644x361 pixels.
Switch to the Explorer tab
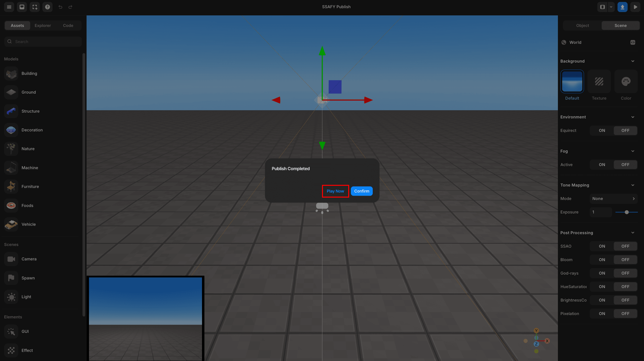tap(43, 25)
